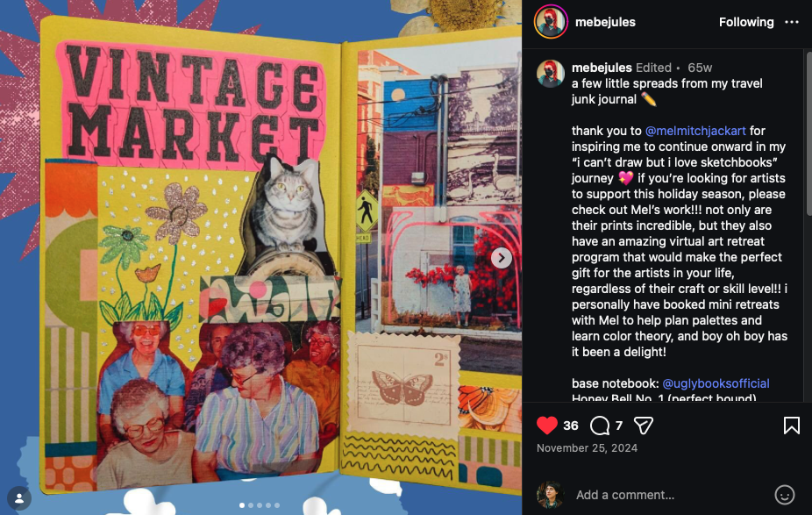Screen dimensions: 812x515
Task: Share the post with the paper plane icon
Action: click(x=643, y=426)
